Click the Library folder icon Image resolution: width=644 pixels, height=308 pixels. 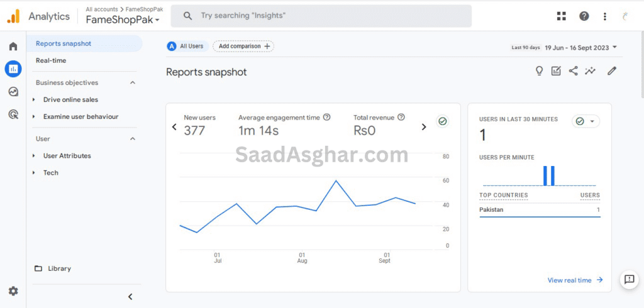[x=38, y=268]
